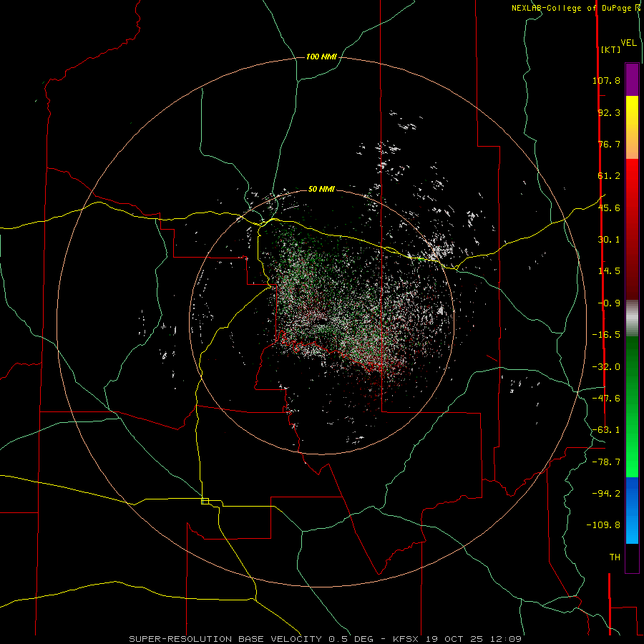Click the 92.3 legend value
This screenshot has height=644, width=644.
tap(609, 112)
